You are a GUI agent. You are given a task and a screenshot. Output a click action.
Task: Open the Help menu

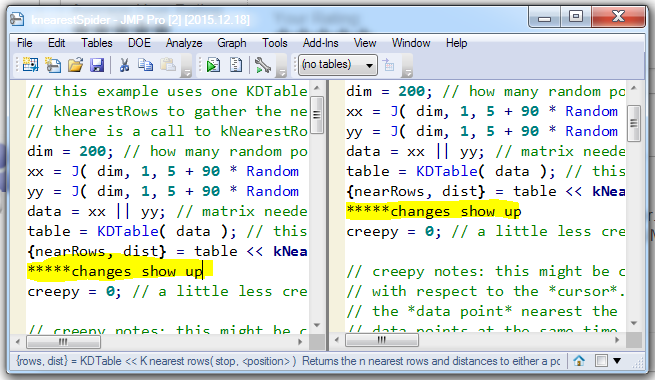[456, 43]
